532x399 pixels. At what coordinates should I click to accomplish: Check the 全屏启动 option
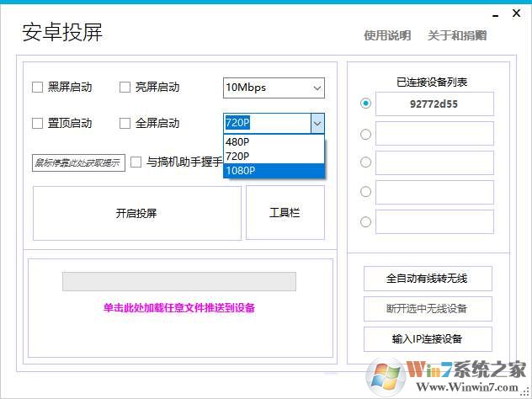125,123
